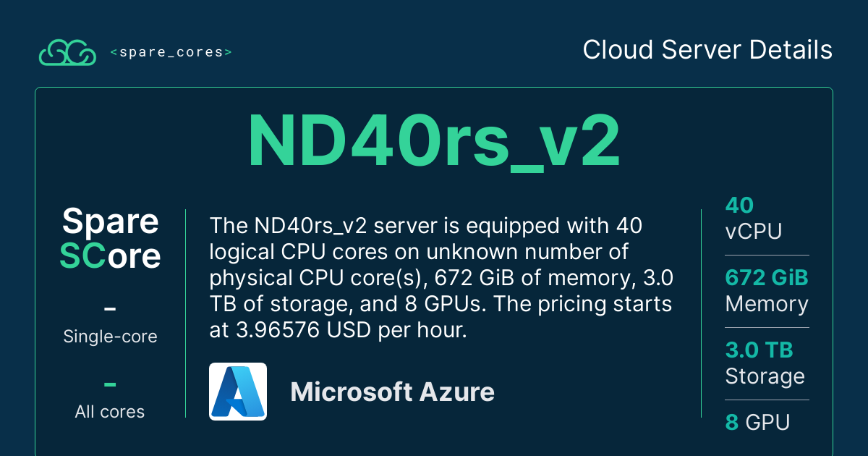Select the Single-core score label

(110, 337)
